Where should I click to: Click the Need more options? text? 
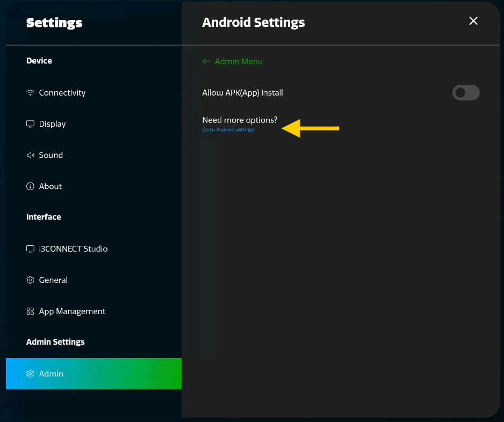point(240,120)
